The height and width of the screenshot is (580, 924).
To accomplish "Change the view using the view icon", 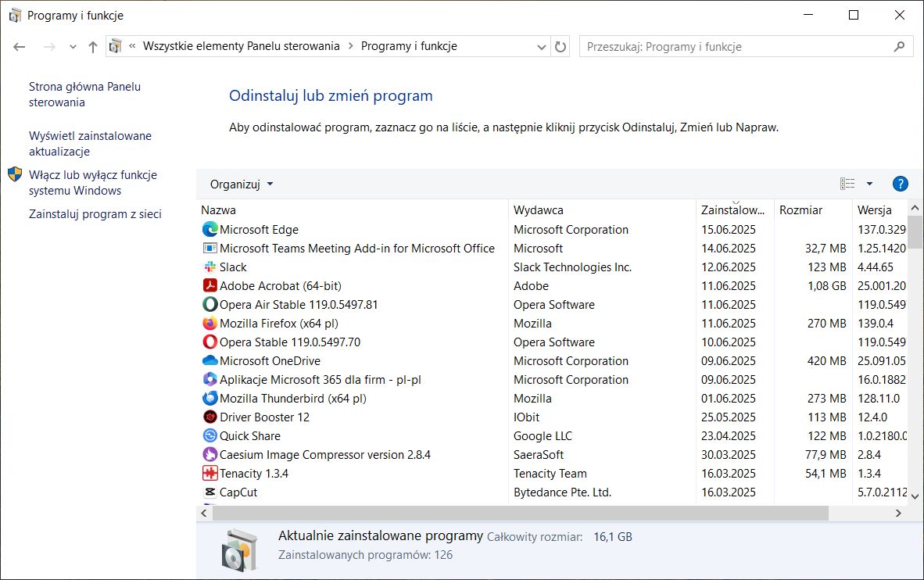I will 847,184.
